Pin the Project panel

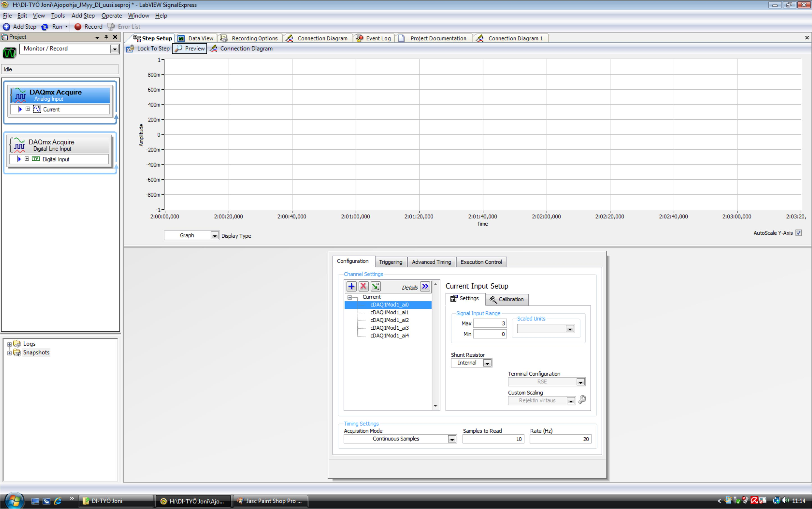(106, 37)
